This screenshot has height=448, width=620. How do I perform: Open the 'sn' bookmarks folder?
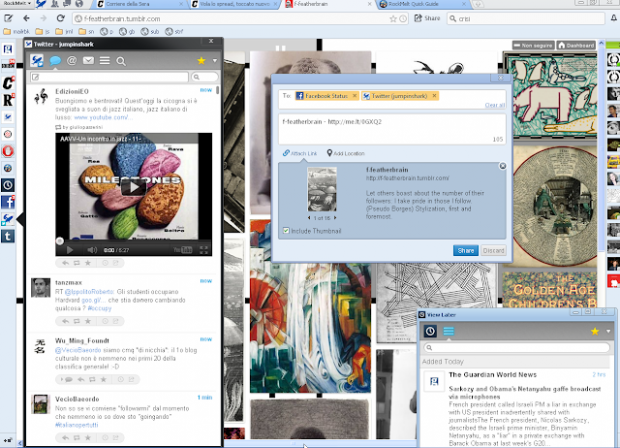[86, 31]
